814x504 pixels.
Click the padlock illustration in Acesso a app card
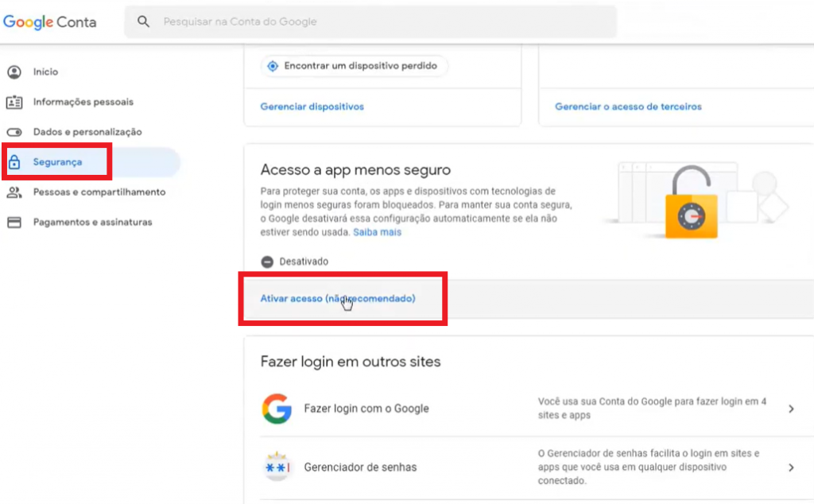692,203
